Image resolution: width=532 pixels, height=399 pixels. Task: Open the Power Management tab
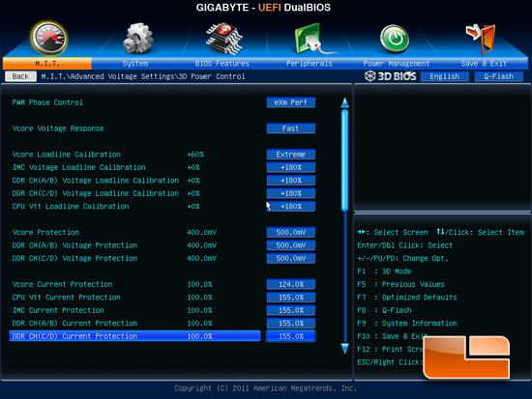tap(397, 64)
